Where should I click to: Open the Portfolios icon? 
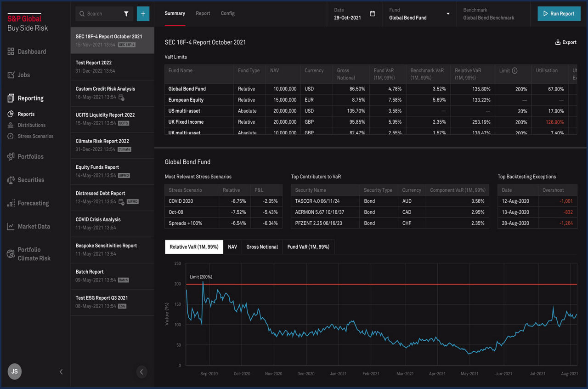(x=11, y=156)
